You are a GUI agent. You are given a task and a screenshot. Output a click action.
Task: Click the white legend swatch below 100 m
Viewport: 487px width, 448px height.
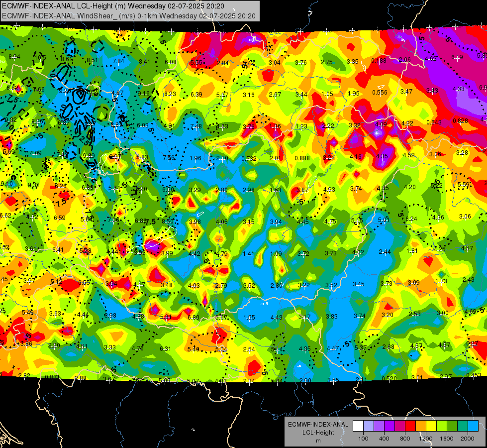358,426
